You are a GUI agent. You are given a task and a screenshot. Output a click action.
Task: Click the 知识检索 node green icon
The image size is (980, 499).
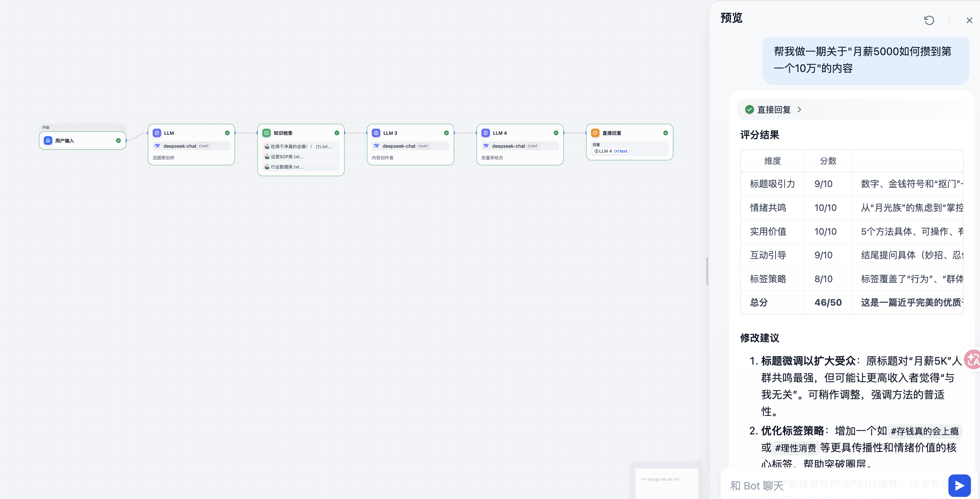266,133
